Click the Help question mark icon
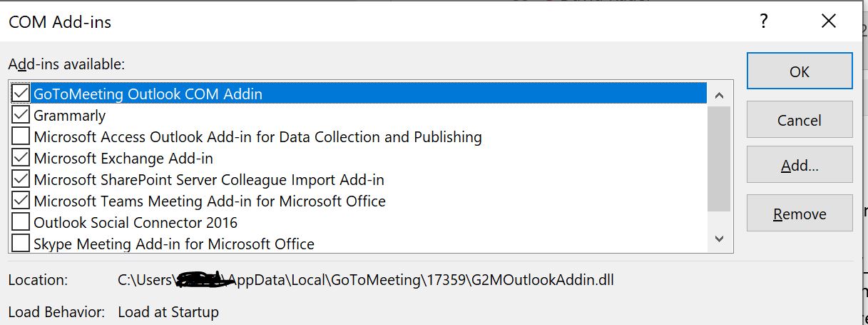 tap(763, 21)
